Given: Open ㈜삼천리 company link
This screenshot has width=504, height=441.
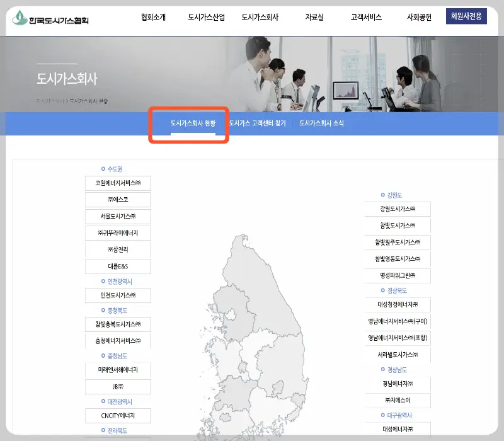Looking at the screenshot, I should pos(118,249).
